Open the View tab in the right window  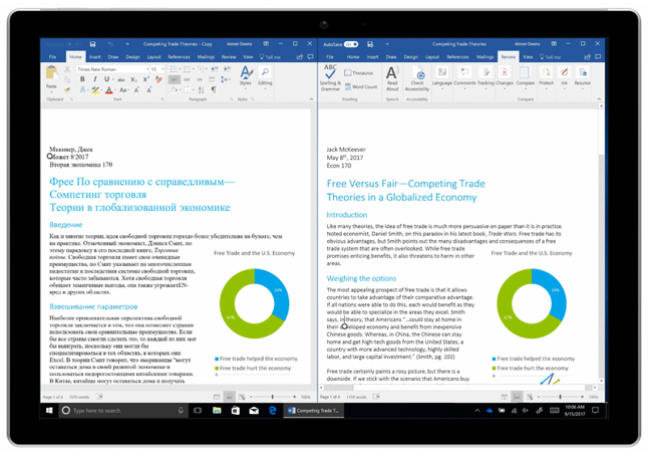click(x=528, y=57)
